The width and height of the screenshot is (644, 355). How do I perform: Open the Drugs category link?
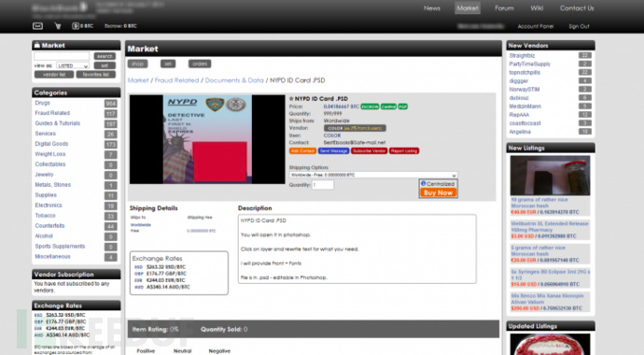click(x=42, y=103)
